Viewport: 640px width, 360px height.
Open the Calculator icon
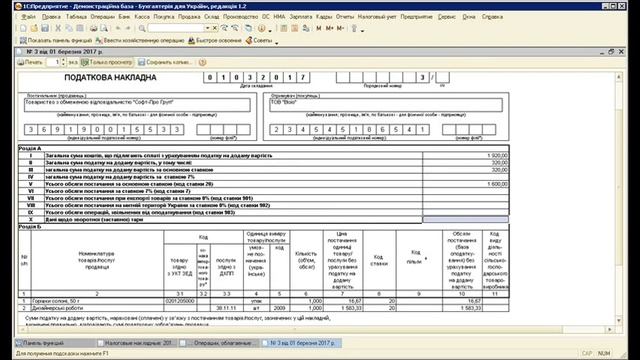284,28
